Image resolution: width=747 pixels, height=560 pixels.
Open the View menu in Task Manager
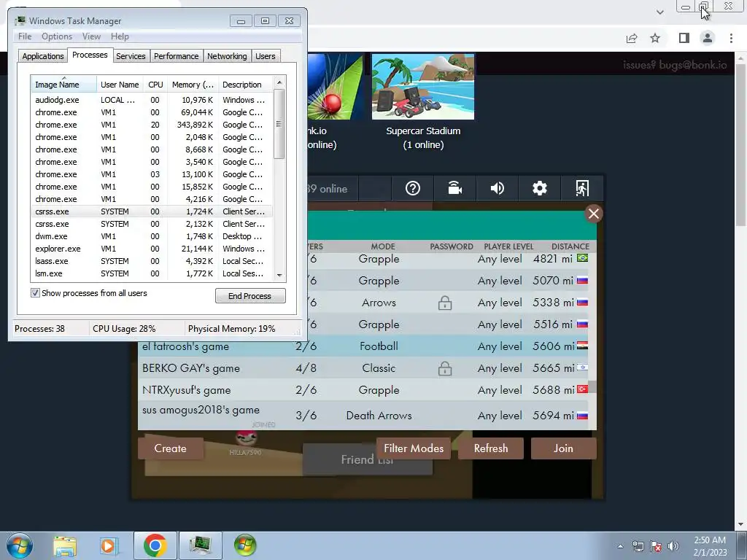[x=91, y=36]
